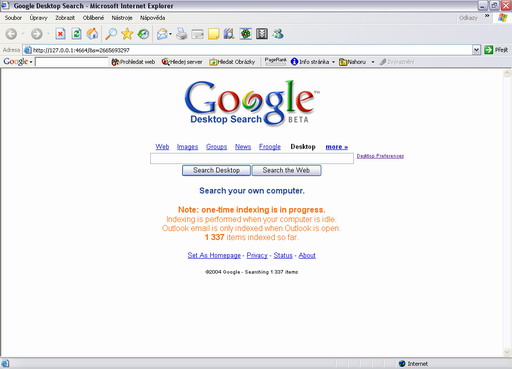Click the Search Desktop button

click(216, 170)
